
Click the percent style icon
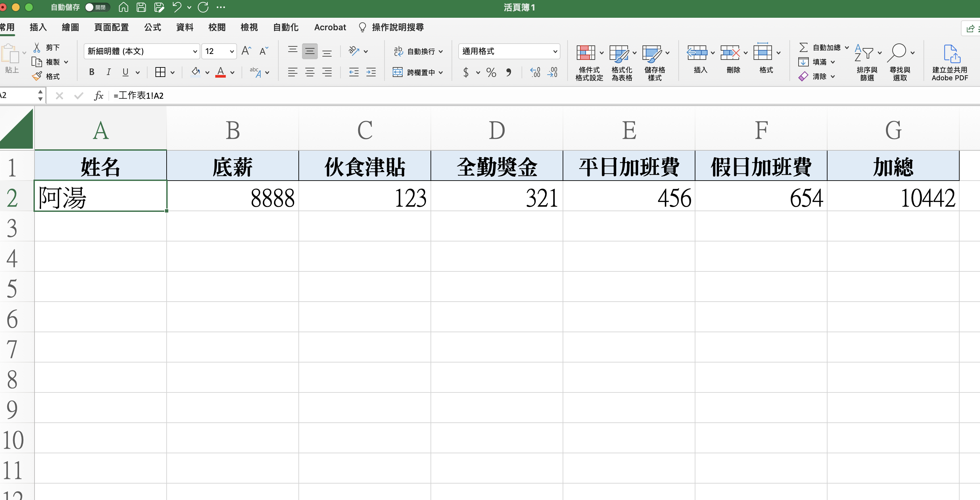[491, 72]
